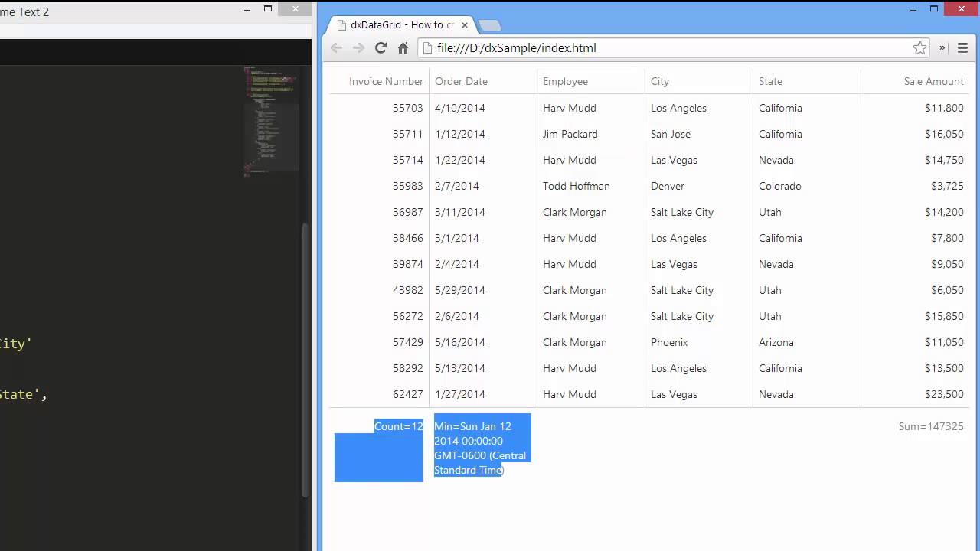
Task: Click invoice number 36987
Action: 407,212
